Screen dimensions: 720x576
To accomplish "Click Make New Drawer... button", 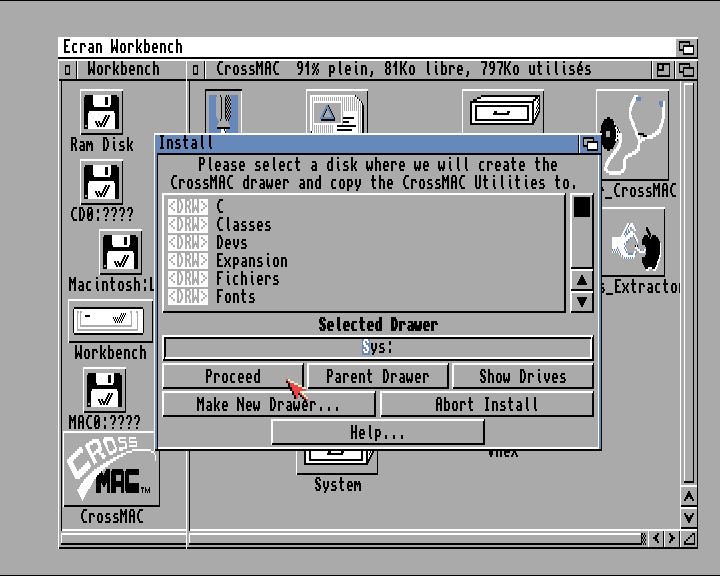I will point(268,405).
